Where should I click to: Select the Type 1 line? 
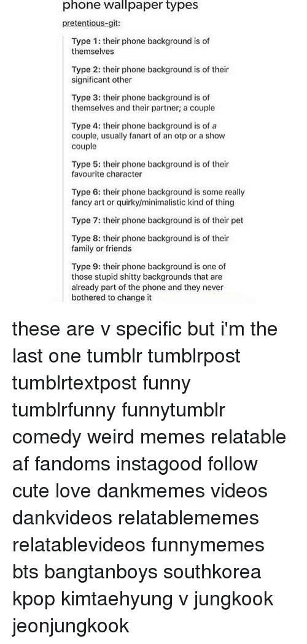tap(141, 47)
